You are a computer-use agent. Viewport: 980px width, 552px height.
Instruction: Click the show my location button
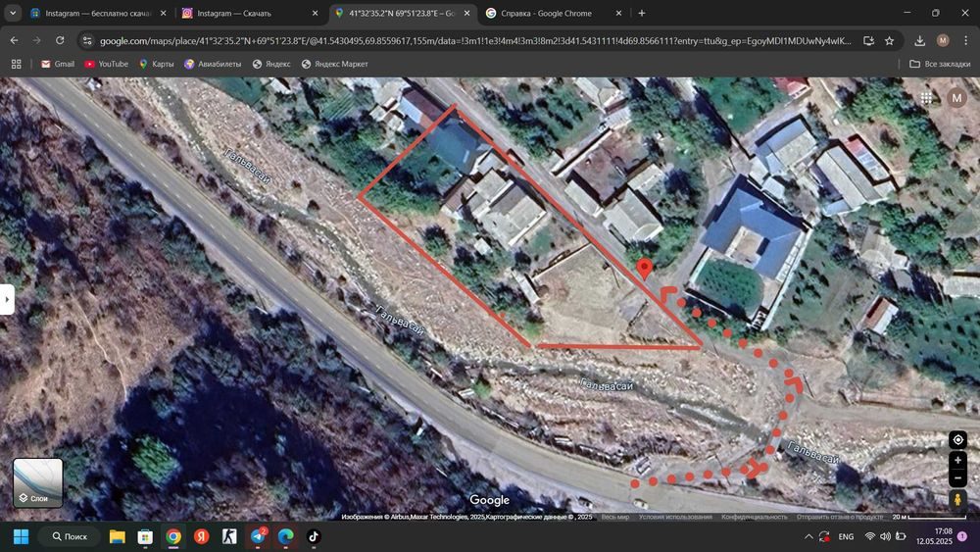pos(957,439)
